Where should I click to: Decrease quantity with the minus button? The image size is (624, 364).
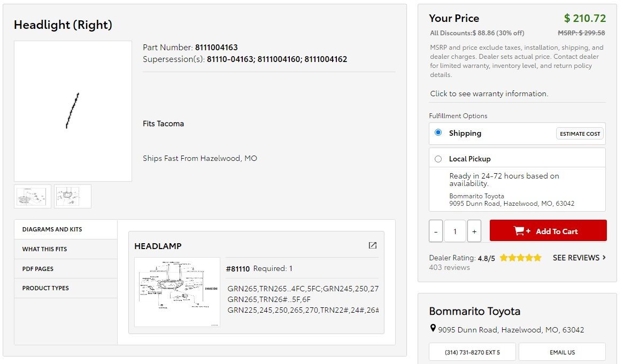pos(436,231)
